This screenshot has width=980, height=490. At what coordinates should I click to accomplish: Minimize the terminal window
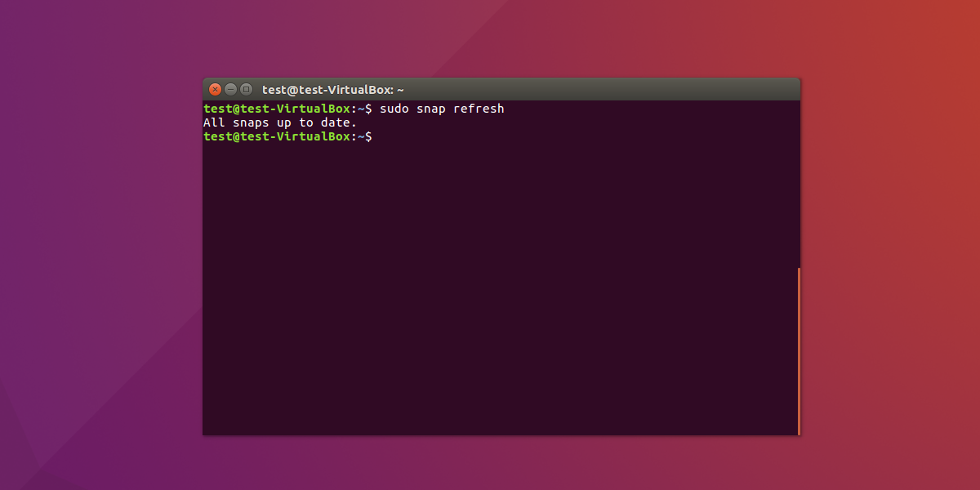[230, 89]
